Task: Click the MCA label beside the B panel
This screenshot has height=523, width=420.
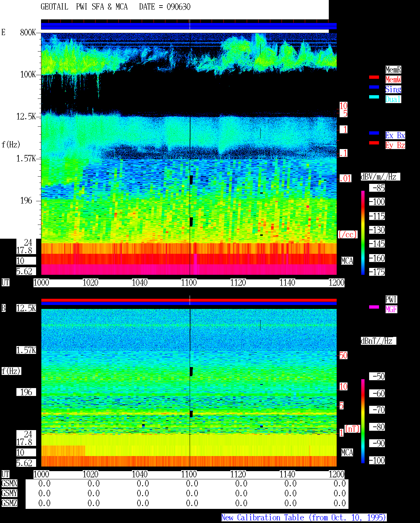Action: pos(347,452)
